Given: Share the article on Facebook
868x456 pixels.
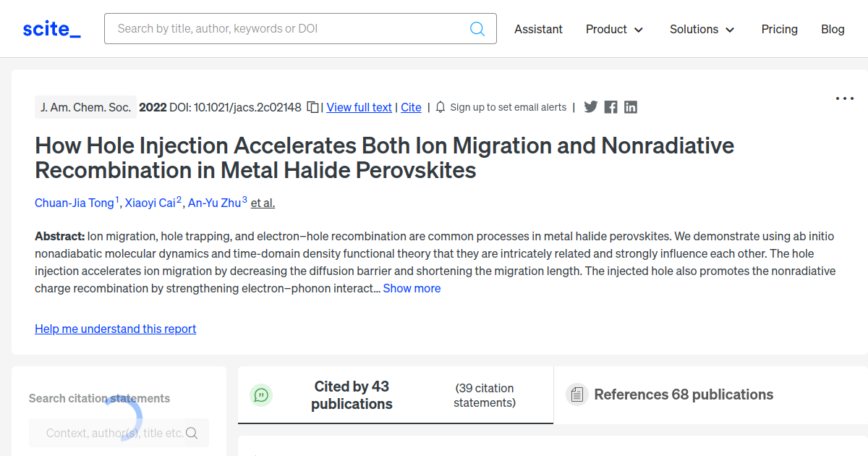Looking at the screenshot, I should point(610,106).
